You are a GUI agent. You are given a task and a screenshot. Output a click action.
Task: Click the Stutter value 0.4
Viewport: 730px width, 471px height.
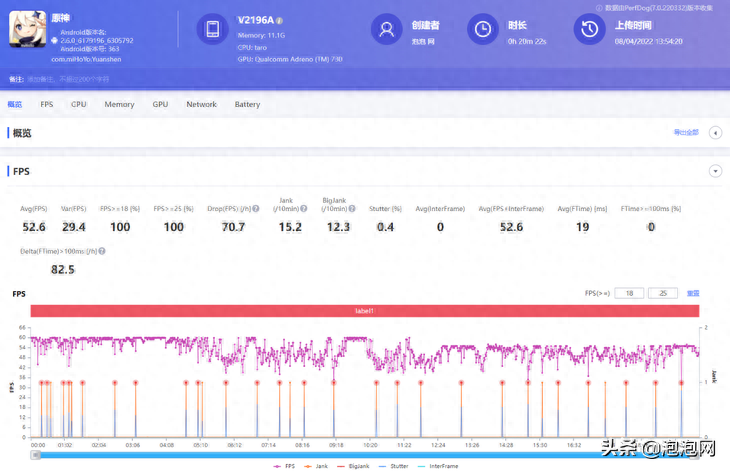(385, 227)
